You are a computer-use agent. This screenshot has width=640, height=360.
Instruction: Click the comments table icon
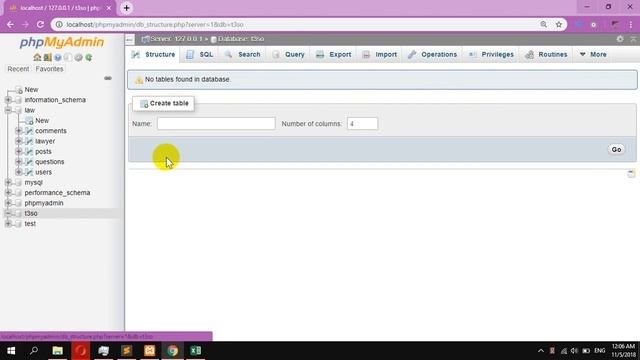pos(29,131)
